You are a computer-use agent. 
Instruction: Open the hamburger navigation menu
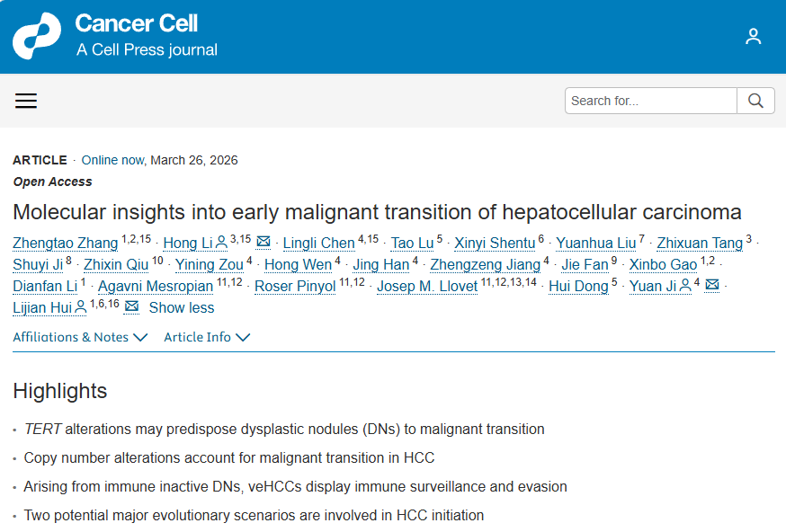[x=26, y=101]
